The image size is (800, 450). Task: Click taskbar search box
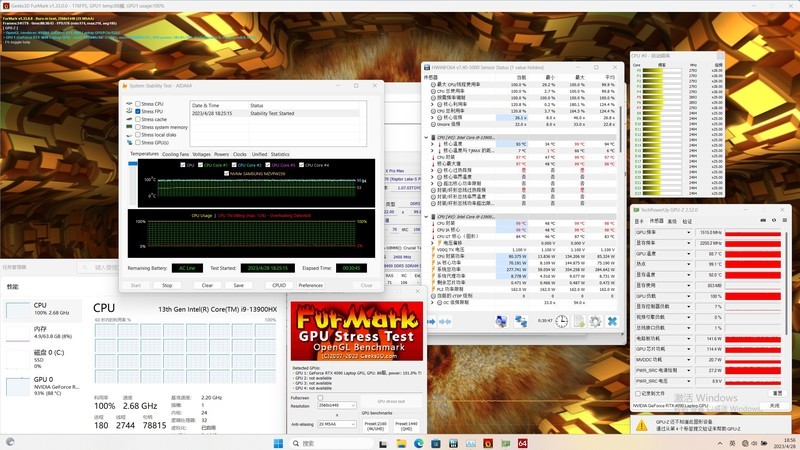coord(331,443)
